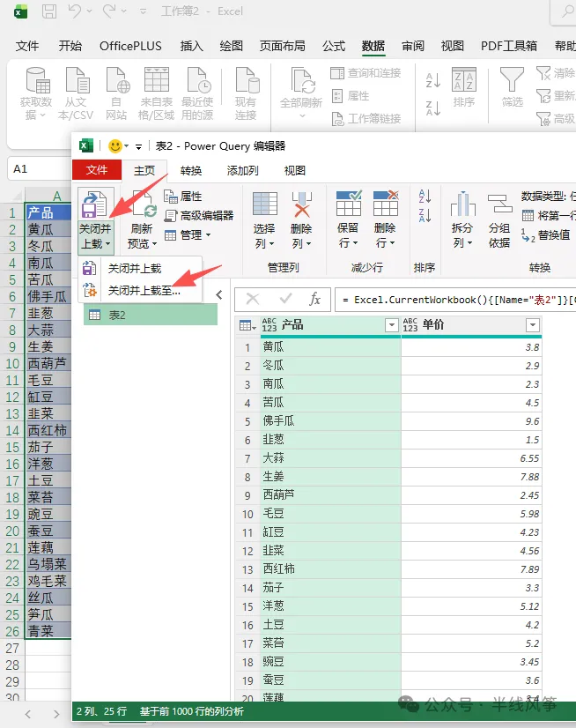This screenshot has height=728, width=576.
Task: Click the Refresh Preview (刷新预览) icon
Action: 144,204
